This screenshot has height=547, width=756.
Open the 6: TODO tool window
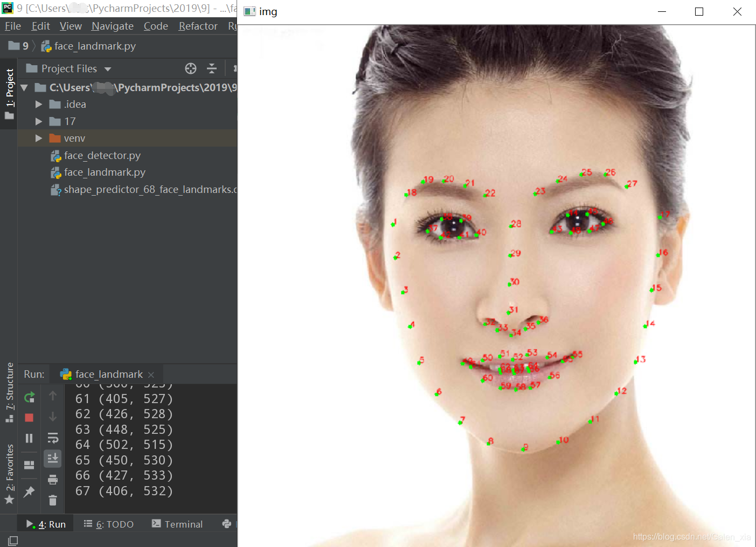pyautogui.click(x=109, y=524)
